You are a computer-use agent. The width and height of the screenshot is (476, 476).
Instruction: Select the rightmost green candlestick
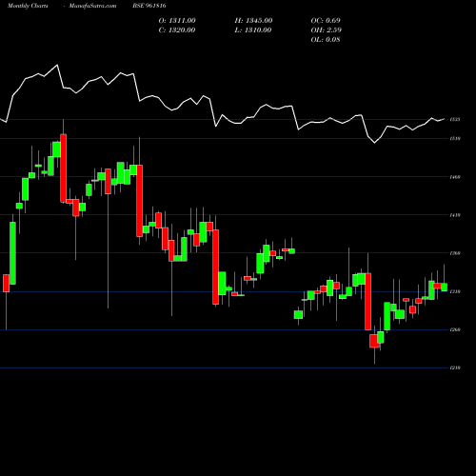pyautogui.click(x=445, y=288)
